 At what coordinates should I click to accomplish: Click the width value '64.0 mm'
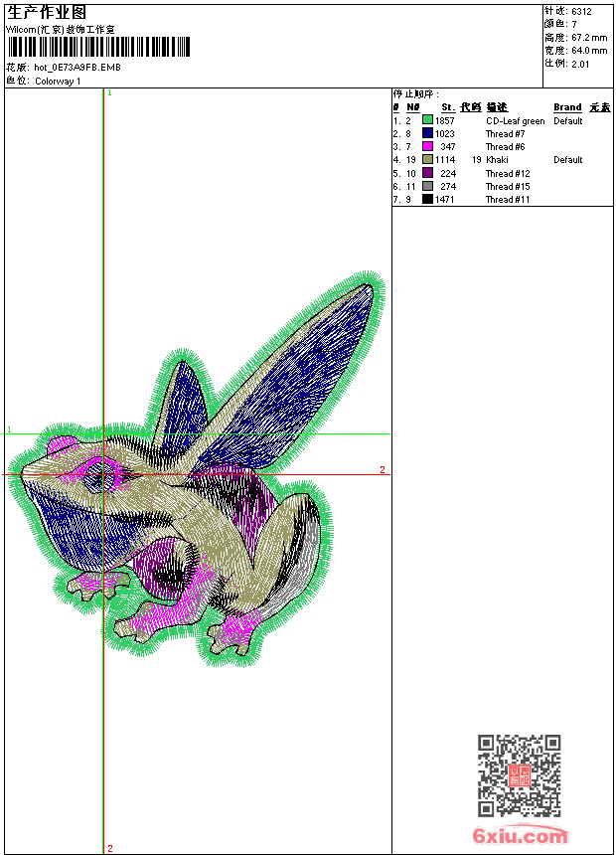coord(589,51)
